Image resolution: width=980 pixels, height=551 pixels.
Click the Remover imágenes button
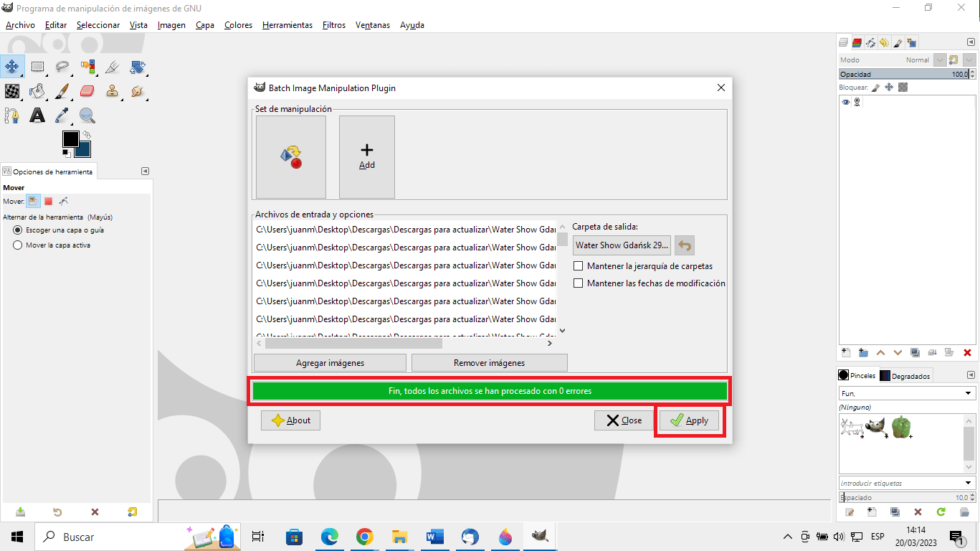489,363
